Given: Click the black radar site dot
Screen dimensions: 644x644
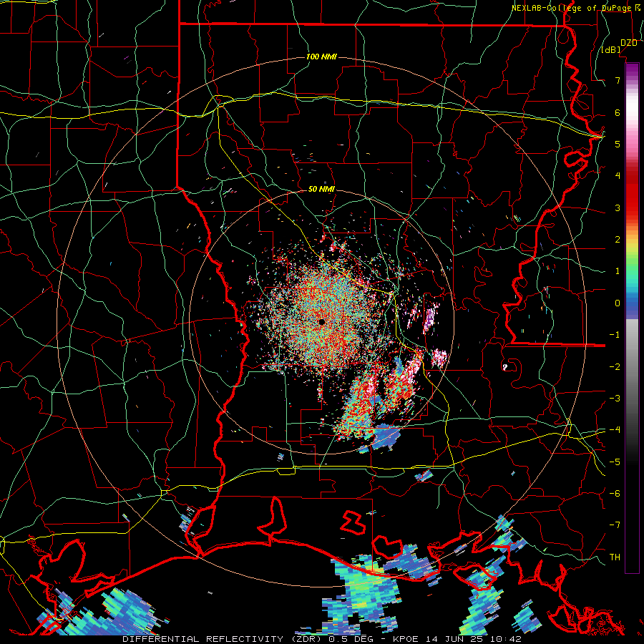Looking at the screenshot, I should tap(321, 322).
